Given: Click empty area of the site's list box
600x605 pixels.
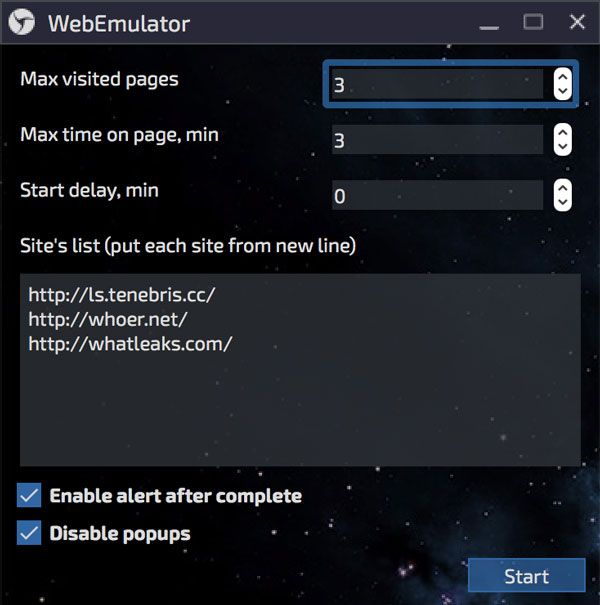Looking at the screenshot, I should coord(300,410).
